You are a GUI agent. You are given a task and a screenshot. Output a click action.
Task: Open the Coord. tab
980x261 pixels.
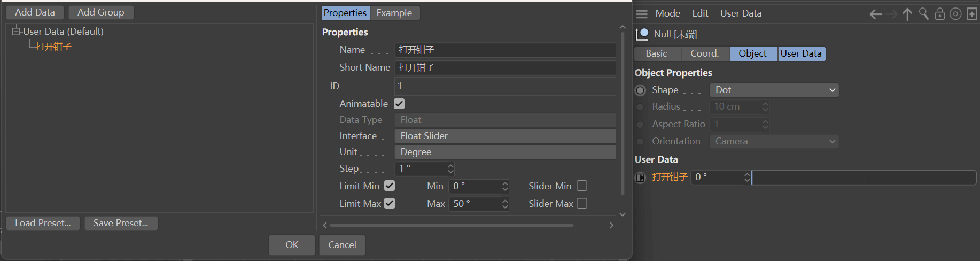coord(705,53)
